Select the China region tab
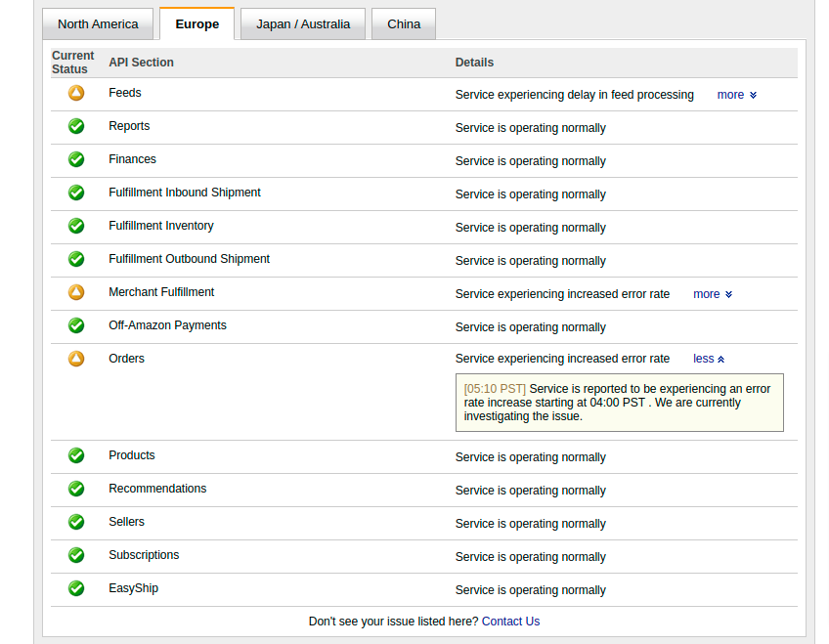829x644 pixels. pos(404,24)
